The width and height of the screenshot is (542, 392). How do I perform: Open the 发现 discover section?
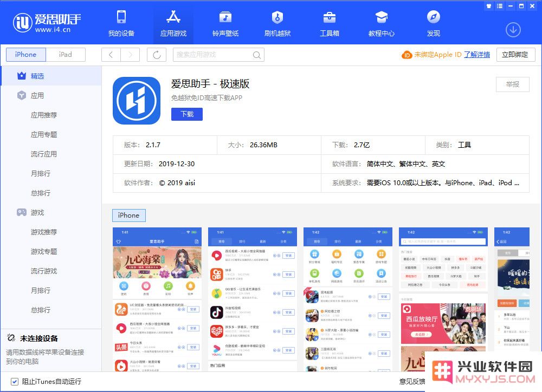[434, 23]
